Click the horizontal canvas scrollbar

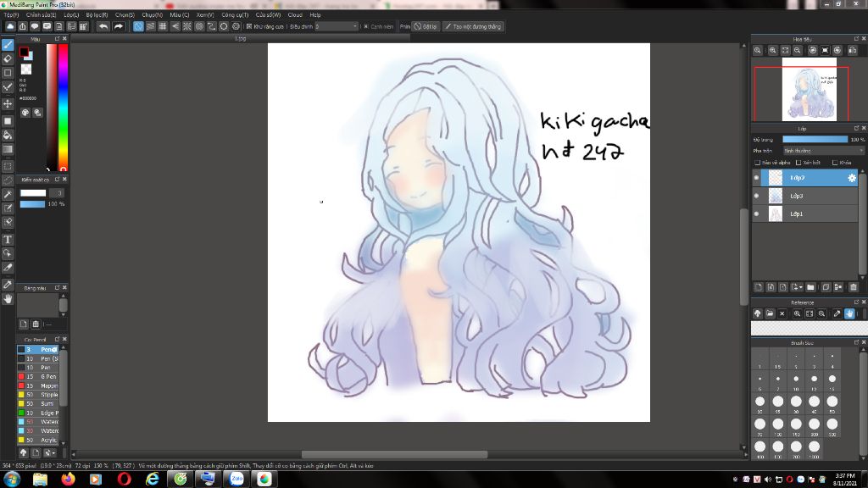point(394,454)
